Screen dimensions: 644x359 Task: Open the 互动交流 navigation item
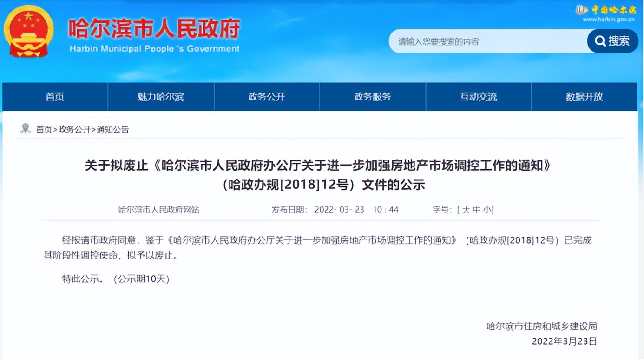point(478,97)
